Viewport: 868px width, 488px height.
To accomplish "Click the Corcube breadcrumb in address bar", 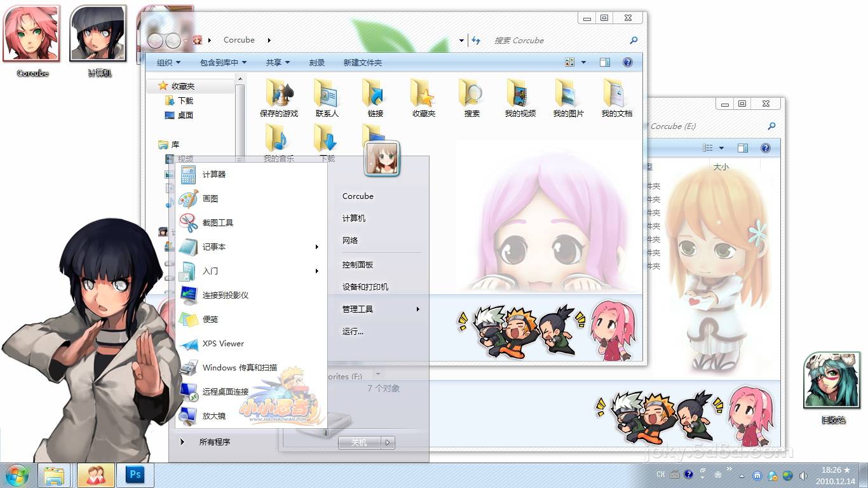I will point(239,40).
